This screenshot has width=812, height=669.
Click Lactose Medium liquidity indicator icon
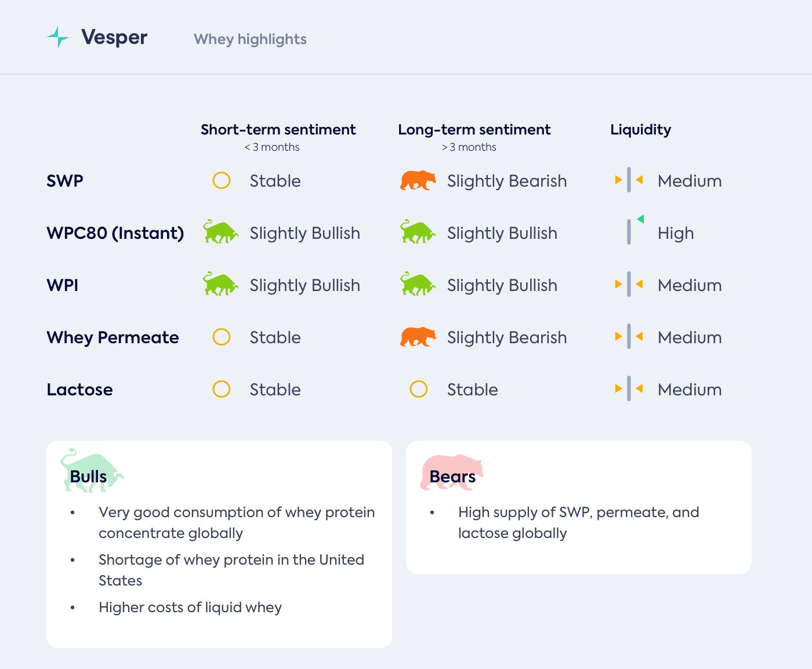(x=629, y=389)
